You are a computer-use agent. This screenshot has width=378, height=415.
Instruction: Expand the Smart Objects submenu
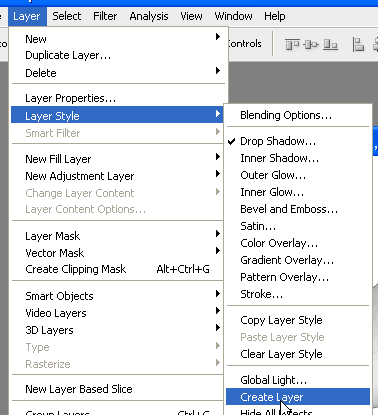pos(118,296)
